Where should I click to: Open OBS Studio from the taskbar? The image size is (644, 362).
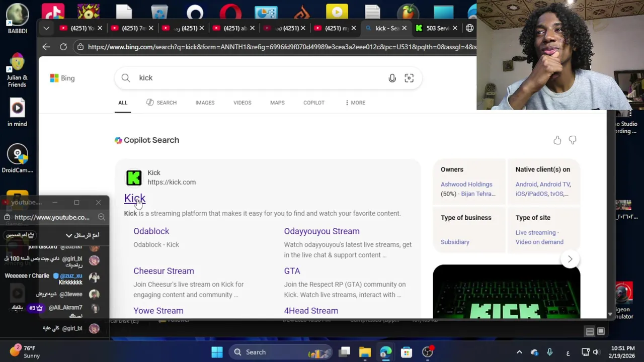(427, 352)
